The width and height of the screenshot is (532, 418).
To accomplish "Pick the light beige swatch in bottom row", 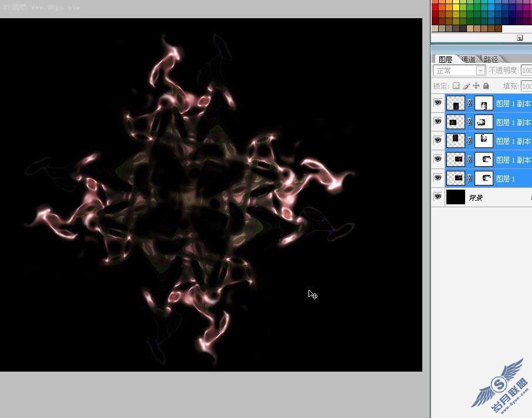I will click(x=435, y=29).
